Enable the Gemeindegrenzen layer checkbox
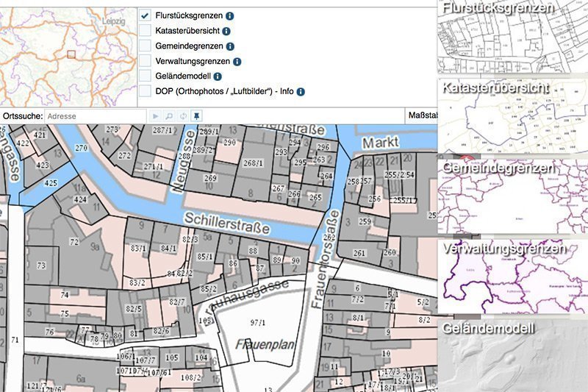Image resolution: width=588 pixels, height=392 pixels. (146, 46)
